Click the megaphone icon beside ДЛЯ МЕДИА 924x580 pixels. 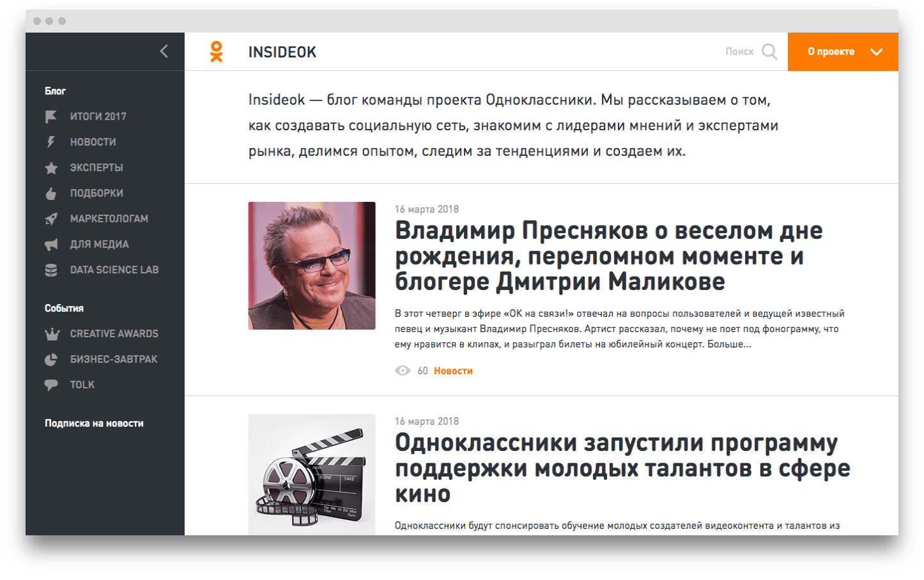(x=51, y=244)
